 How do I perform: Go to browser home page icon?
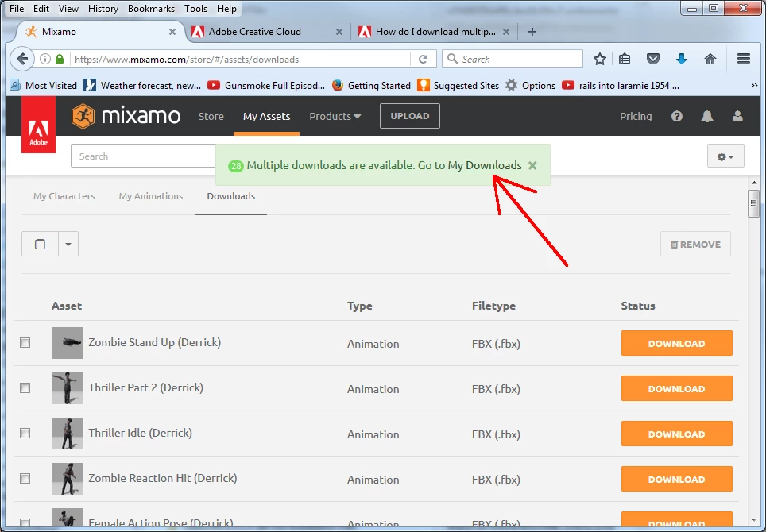pyautogui.click(x=710, y=59)
